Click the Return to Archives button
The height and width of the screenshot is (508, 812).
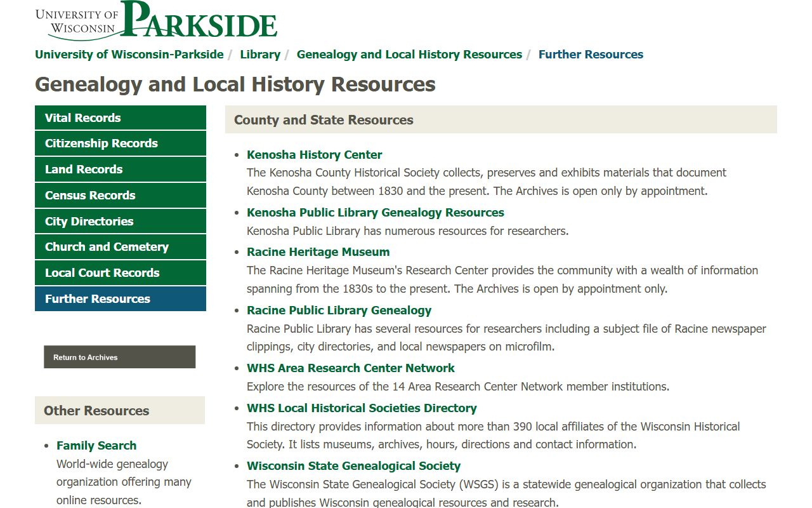(120, 357)
